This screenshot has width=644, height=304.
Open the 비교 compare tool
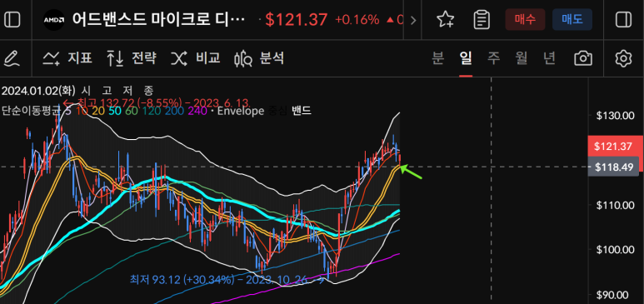tap(196, 59)
